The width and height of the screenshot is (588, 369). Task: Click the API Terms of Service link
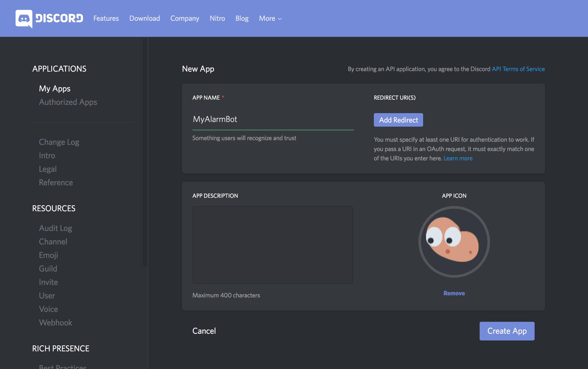click(518, 69)
